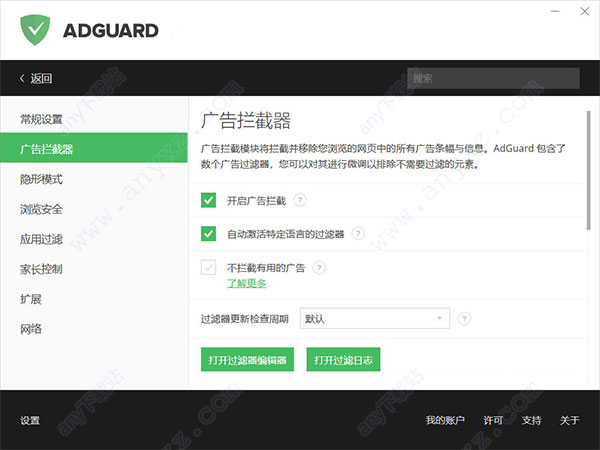Open the 浏览安全 section
This screenshot has height=450, width=600.
pyautogui.click(x=94, y=209)
